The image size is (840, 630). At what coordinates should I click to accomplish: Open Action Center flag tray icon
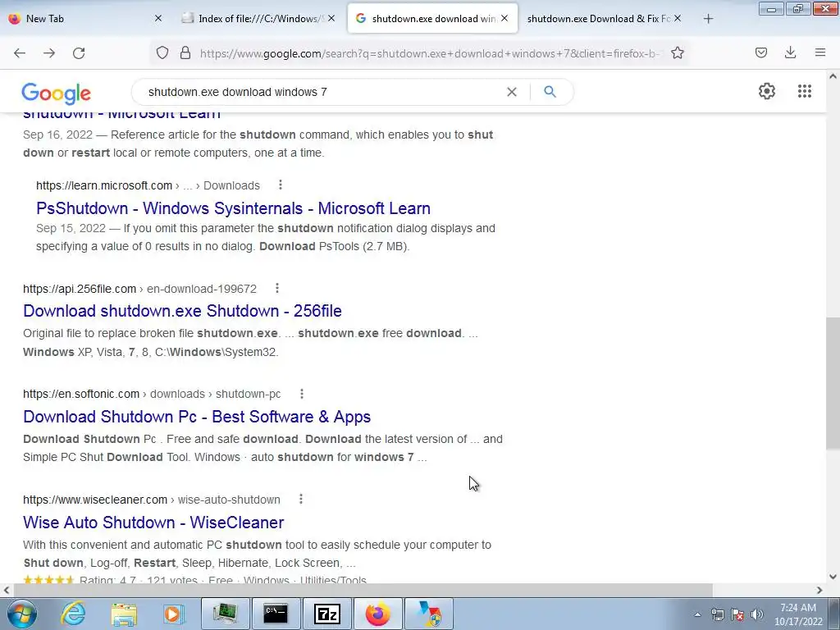pyautogui.click(x=737, y=614)
